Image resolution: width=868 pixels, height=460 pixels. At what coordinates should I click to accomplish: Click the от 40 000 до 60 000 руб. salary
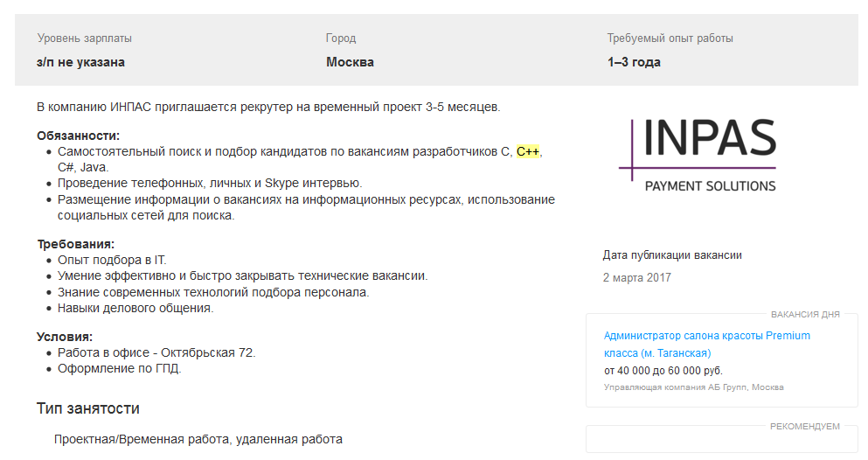point(663,370)
